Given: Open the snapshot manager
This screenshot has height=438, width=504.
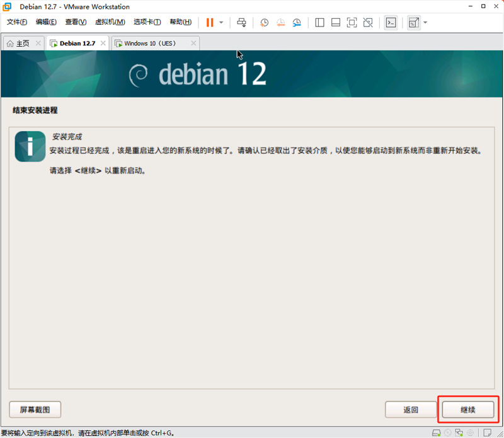Looking at the screenshot, I should pyautogui.click(x=297, y=23).
